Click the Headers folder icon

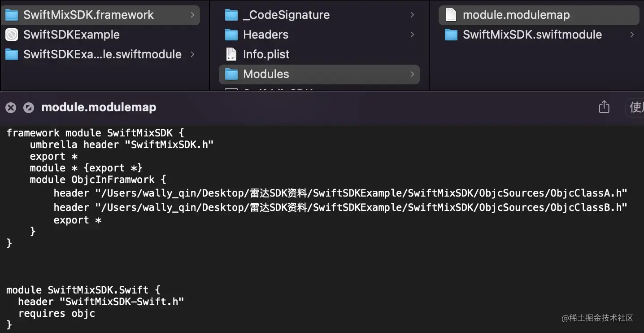coord(231,35)
